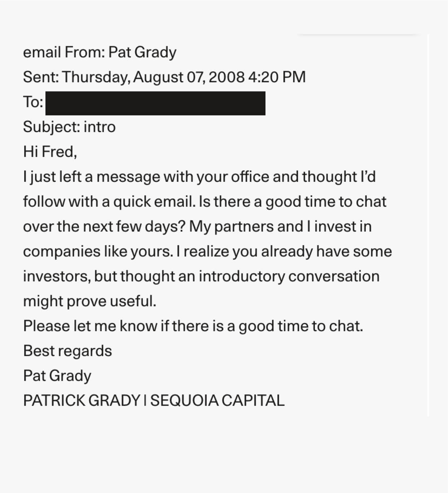This screenshot has width=448, height=493.
Task: Click the sent date Thursday, August 07, 2008
Action: click(x=153, y=77)
